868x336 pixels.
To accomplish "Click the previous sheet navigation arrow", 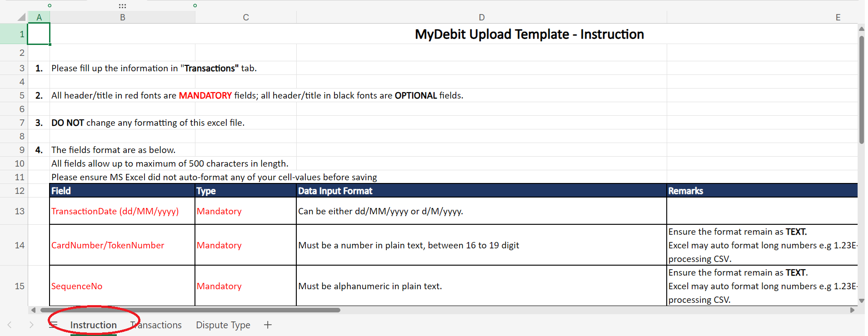I will tap(10, 325).
